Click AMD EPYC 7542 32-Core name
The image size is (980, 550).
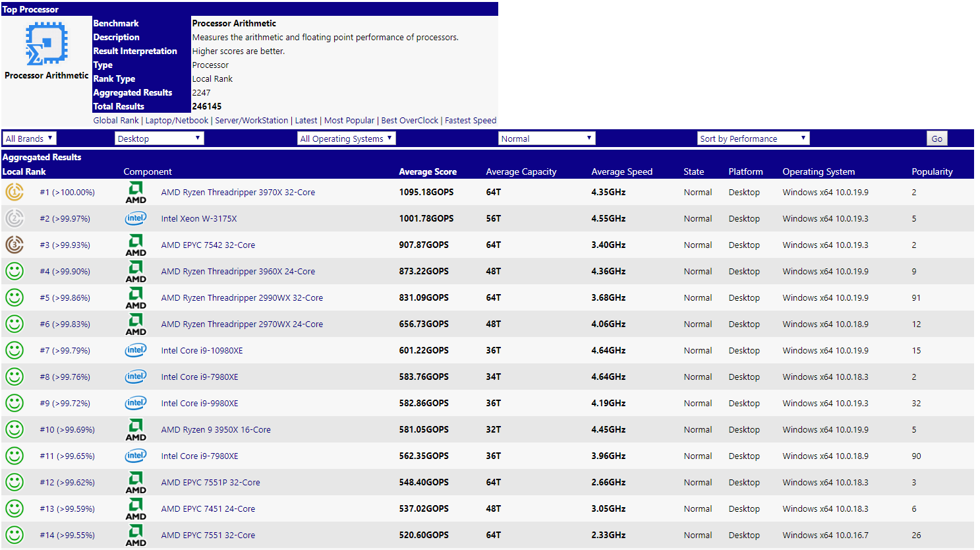[208, 245]
